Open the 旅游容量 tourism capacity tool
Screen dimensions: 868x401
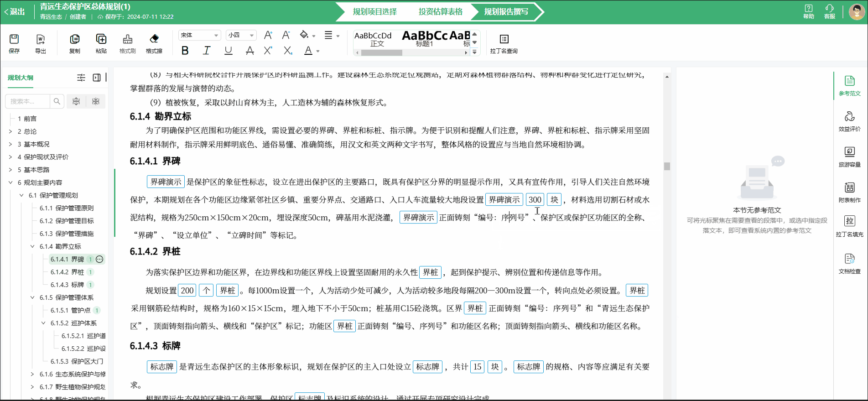[x=849, y=157]
